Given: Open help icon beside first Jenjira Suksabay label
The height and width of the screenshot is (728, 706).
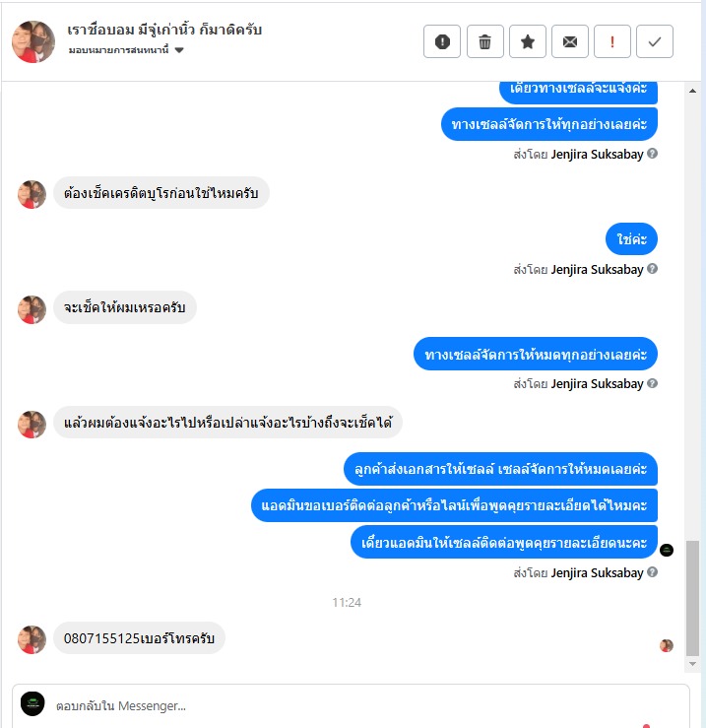Looking at the screenshot, I should 652,154.
